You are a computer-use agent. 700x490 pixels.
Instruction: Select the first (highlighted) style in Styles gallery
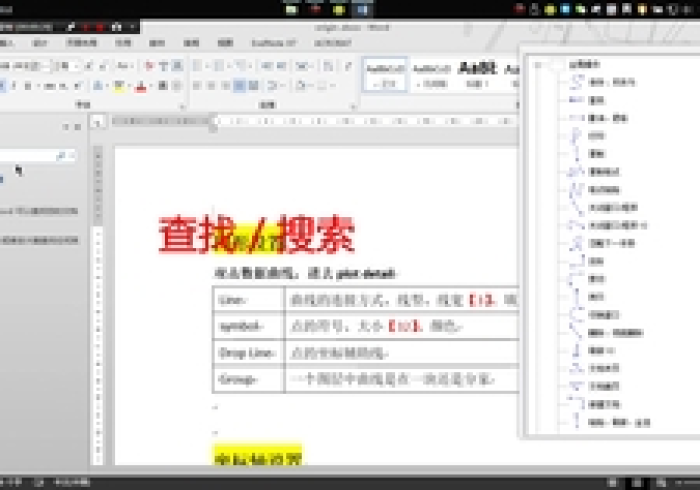tap(385, 75)
